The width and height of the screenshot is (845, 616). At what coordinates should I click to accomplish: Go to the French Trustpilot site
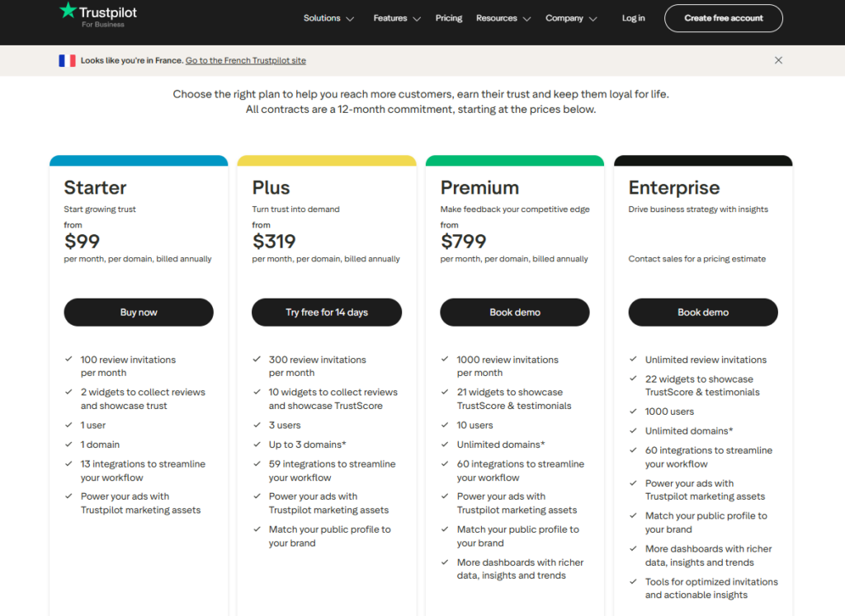(246, 61)
